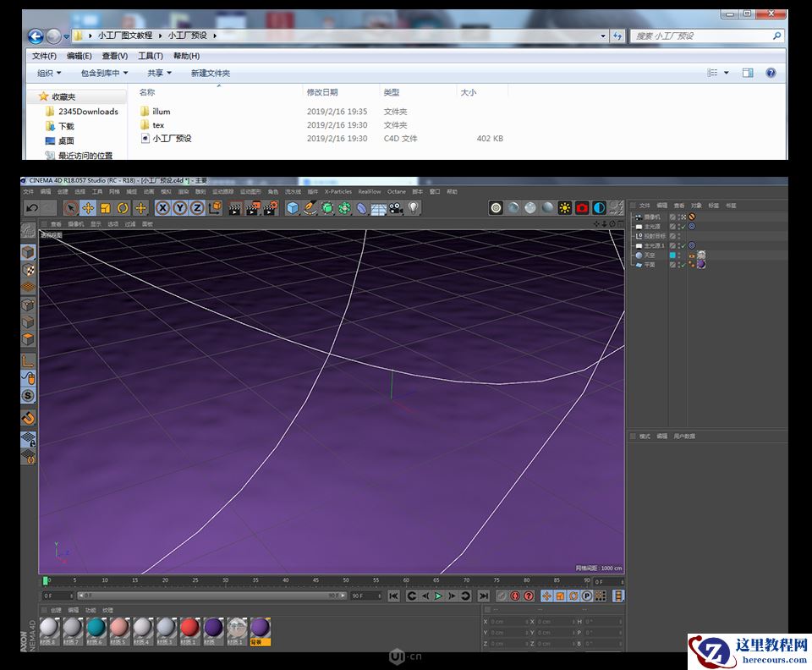Switch to the 对象 menu in Object Manager
812x670 pixels.
pos(698,206)
